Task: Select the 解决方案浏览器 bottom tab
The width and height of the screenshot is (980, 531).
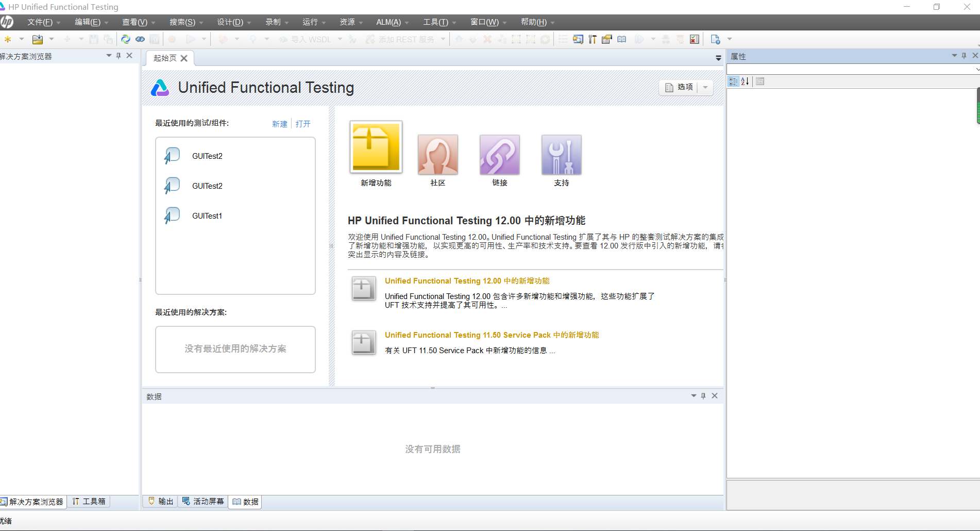Action: click(x=32, y=502)
